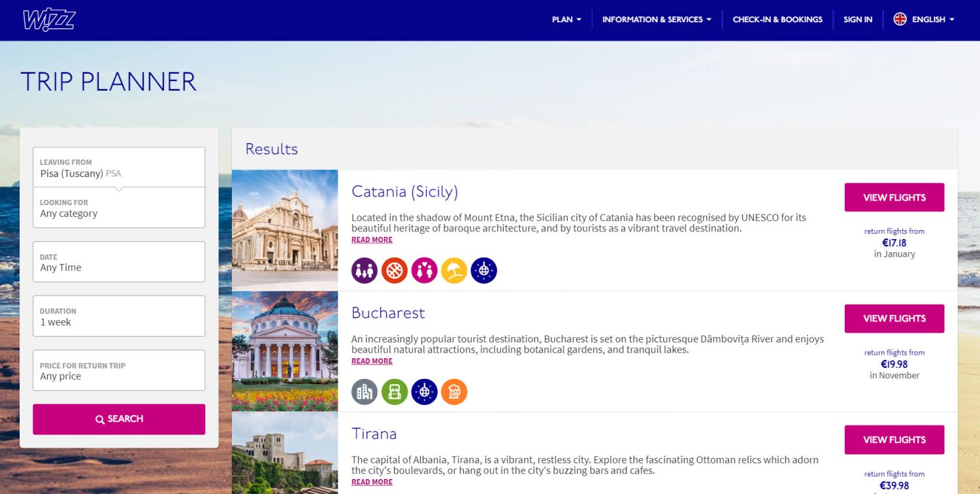View flights to Bucharest
Screen dimensions: 980x494
click(894, 318)
